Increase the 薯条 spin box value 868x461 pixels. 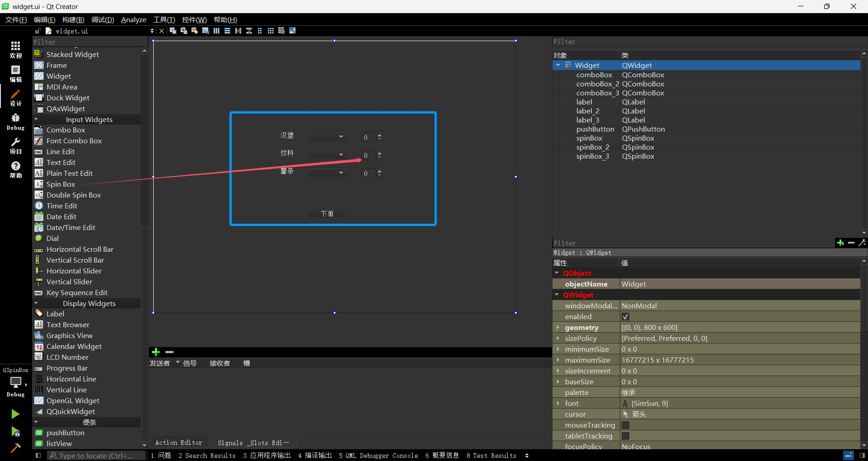click(379, 171)
